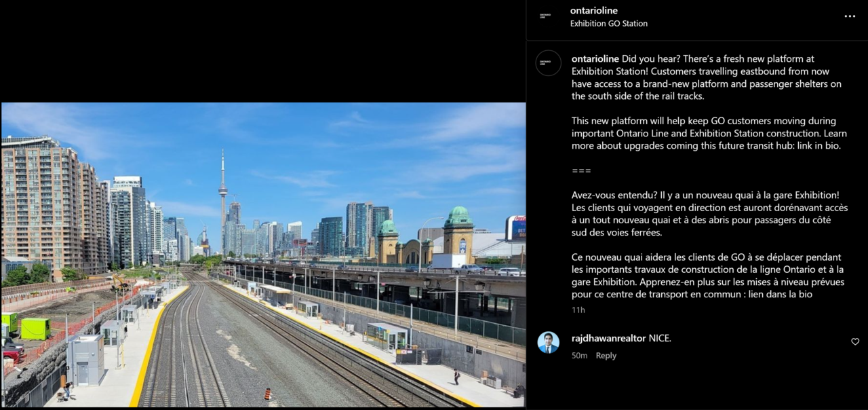Image resolution: width=868 pixels, height=410 pixels.
Task: Reply to rajdhawanrealtor's comment
Action: (x=606, y=356)
